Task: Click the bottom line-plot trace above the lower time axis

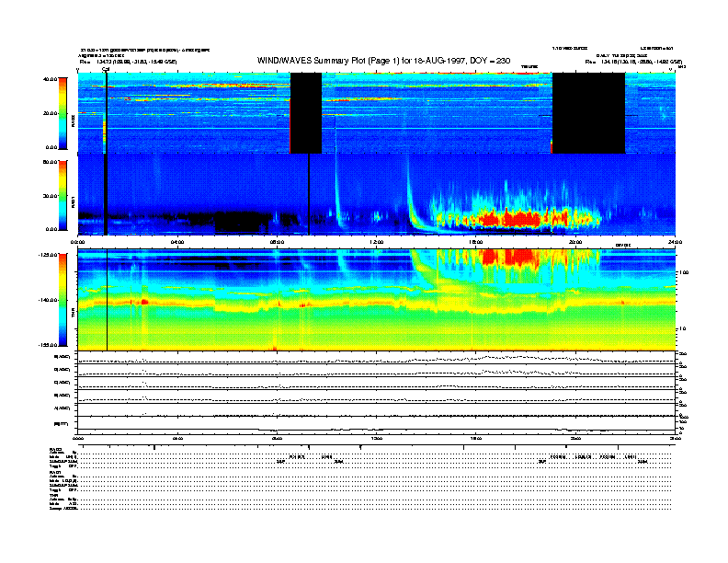Action: pos(376,430)
